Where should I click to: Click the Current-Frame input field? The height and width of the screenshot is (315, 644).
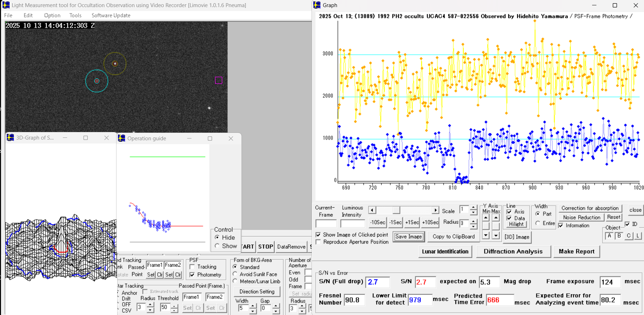coord(326,224)
